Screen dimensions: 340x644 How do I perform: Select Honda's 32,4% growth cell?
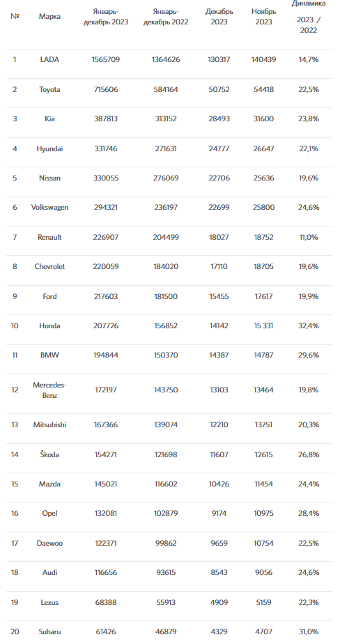pos(309,325)
